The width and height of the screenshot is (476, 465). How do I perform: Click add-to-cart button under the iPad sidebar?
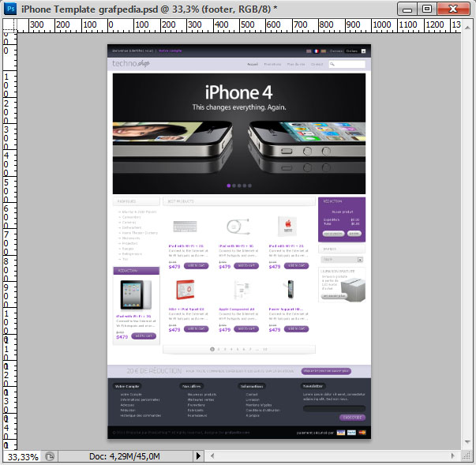click(144, 336)
